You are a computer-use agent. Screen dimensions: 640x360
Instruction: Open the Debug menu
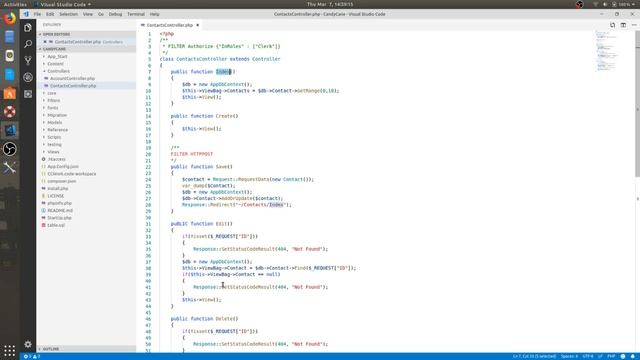(x=115, y=14)
